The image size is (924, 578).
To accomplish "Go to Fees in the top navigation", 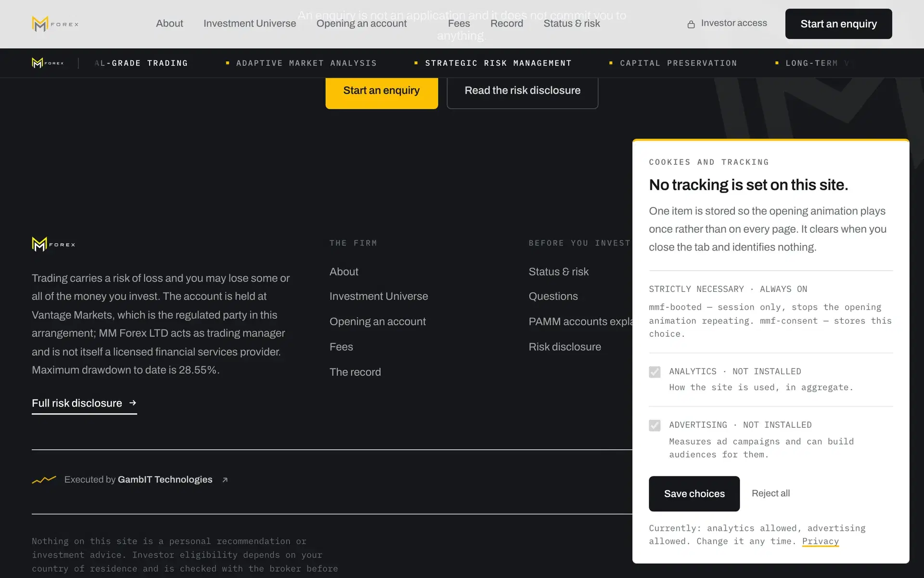I will pyautogui.click(x=459, y=24).
